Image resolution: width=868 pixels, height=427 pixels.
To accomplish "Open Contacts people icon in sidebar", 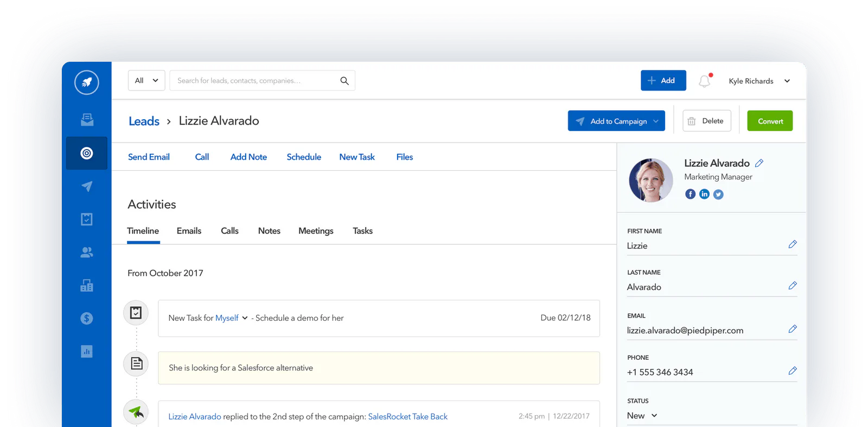I will point(87,253).
